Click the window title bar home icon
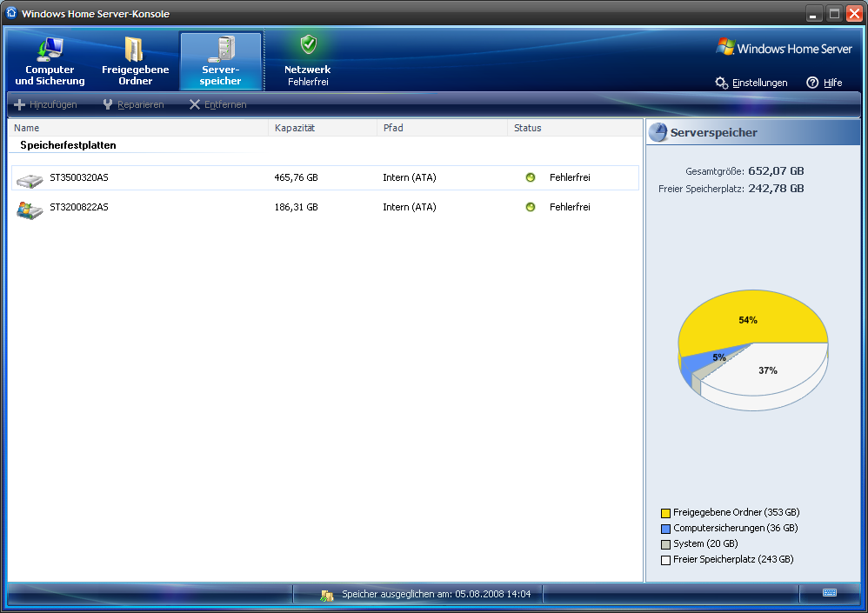 [11, 13]
